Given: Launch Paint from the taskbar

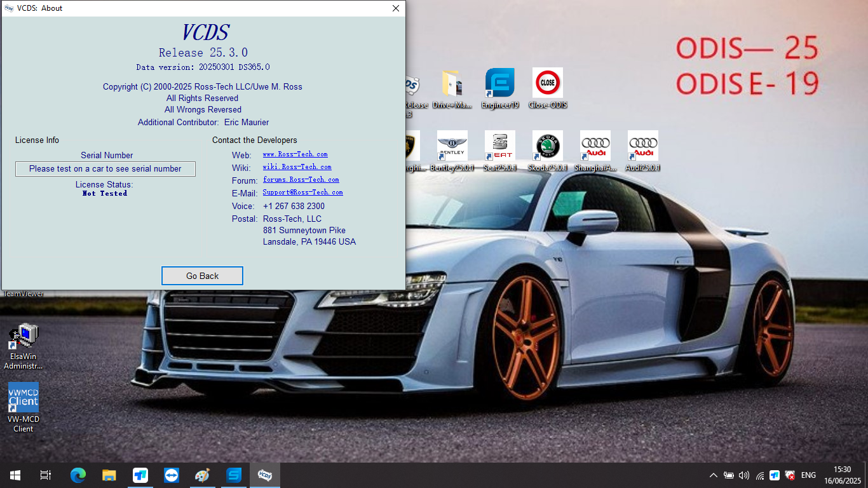Looking at the screenshot, I should pyautogui.click(x=203, y=475).
